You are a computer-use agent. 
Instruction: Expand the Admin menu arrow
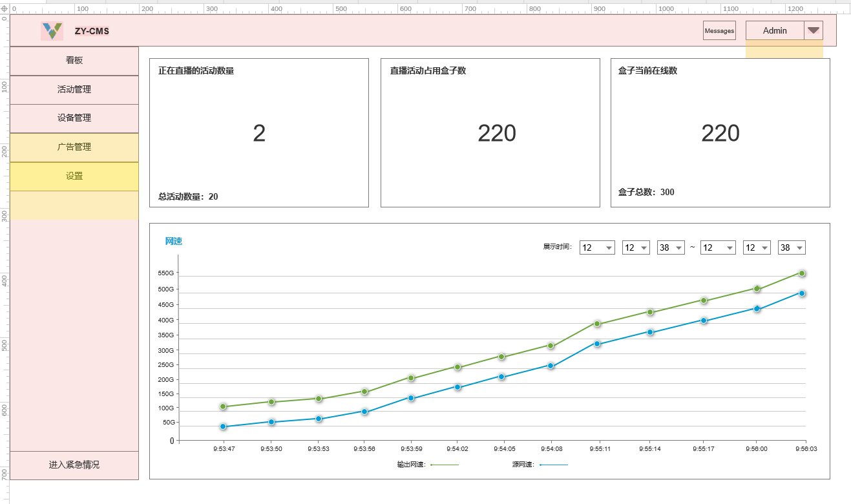(814, 30)
